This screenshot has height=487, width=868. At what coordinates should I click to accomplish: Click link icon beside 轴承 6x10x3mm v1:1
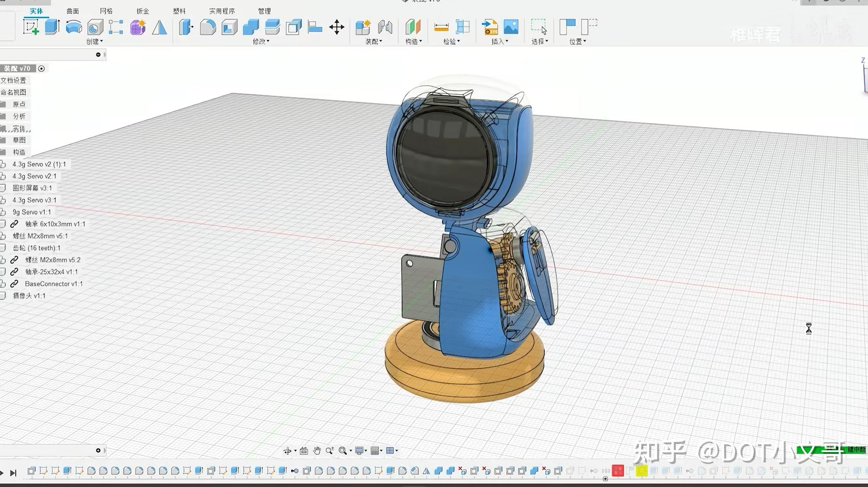click(x=15, y=224)
